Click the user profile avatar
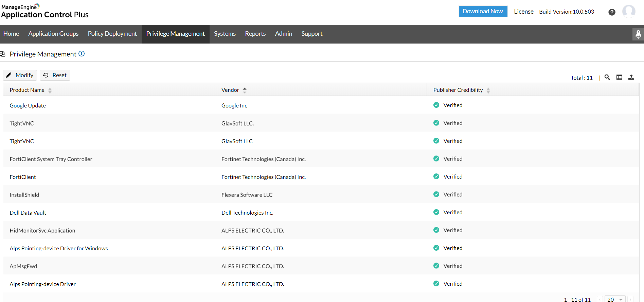644x302 pixels. click(x=629, y=12)
